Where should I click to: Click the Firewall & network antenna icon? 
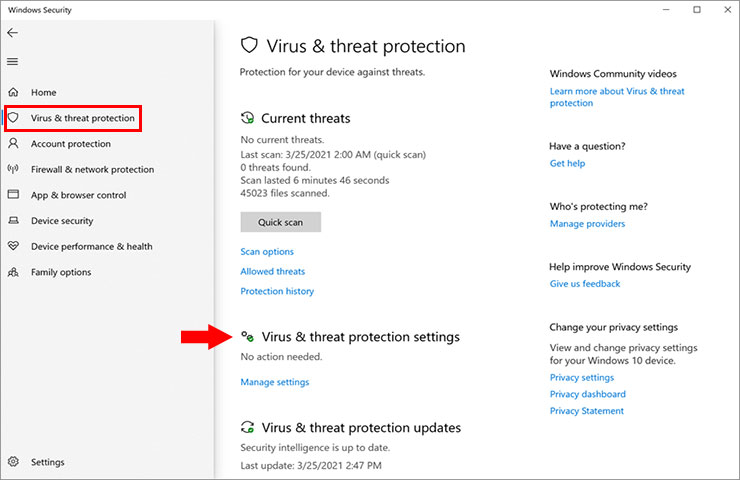point(13,169)
